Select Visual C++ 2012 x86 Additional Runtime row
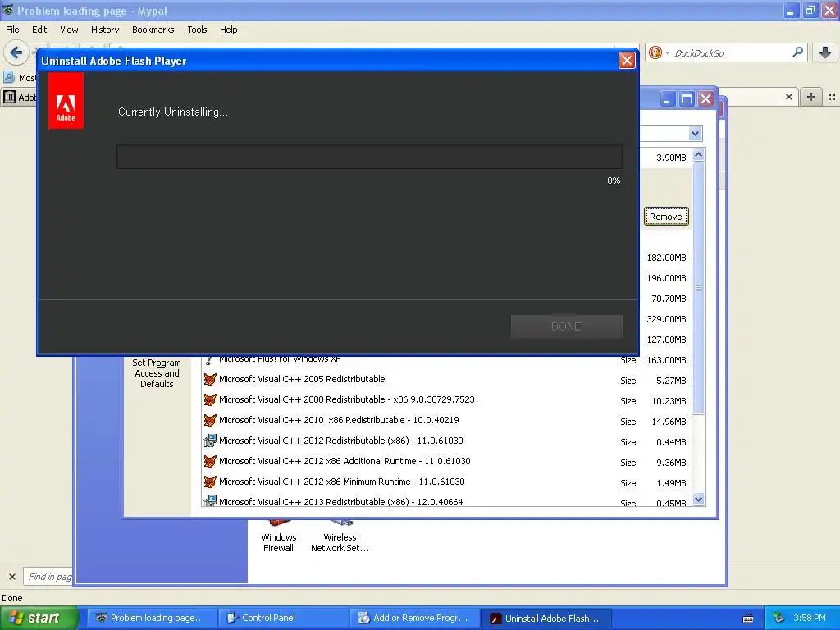The image size is (840, 630). tap(446, 461)
